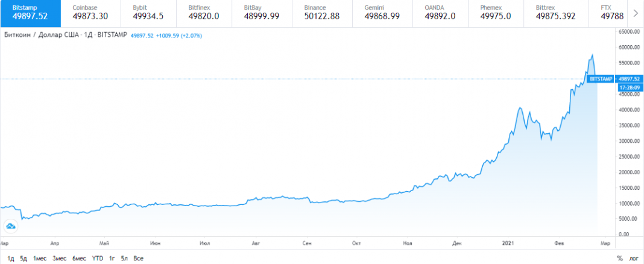Click the TradingView cloud logo icon

pos(11,226)
